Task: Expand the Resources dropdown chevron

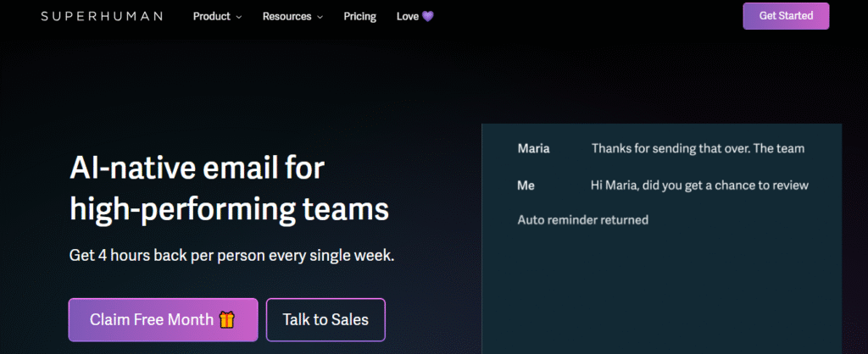Action: [x=320, y=17]
